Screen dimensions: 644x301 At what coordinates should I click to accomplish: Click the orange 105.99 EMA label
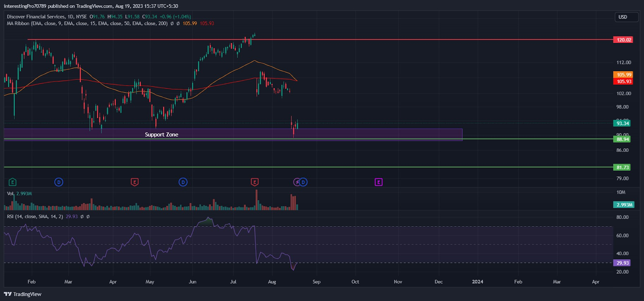(623, 75)
